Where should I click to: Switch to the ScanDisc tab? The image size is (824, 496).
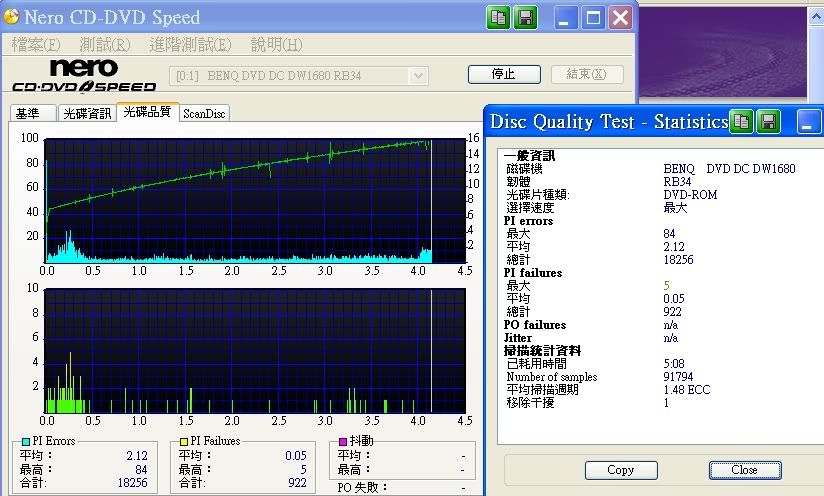[204, 113]
